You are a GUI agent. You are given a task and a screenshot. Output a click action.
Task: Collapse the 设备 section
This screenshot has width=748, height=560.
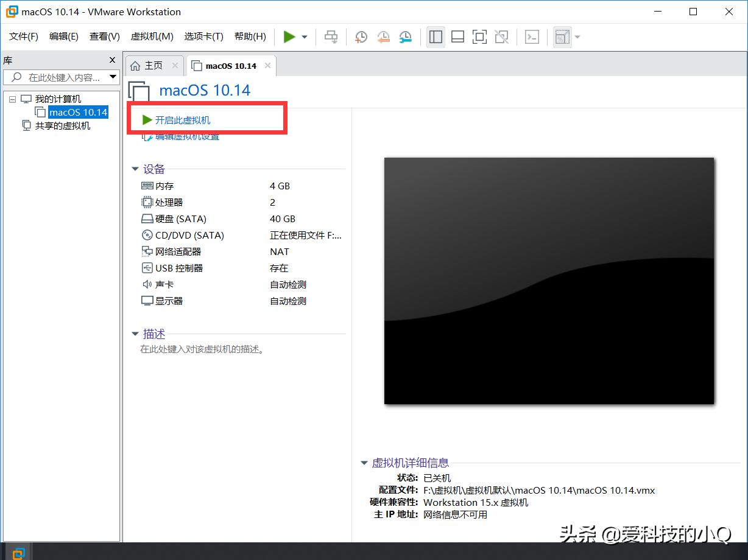point(135,169)
